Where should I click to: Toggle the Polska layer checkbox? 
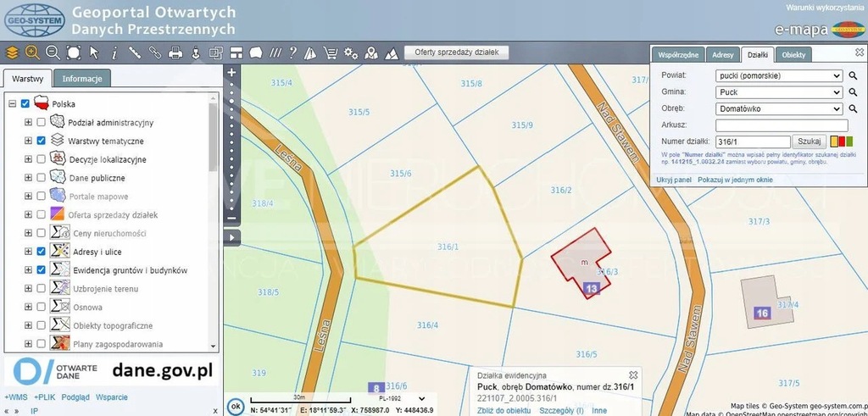(x=25, y=103)
